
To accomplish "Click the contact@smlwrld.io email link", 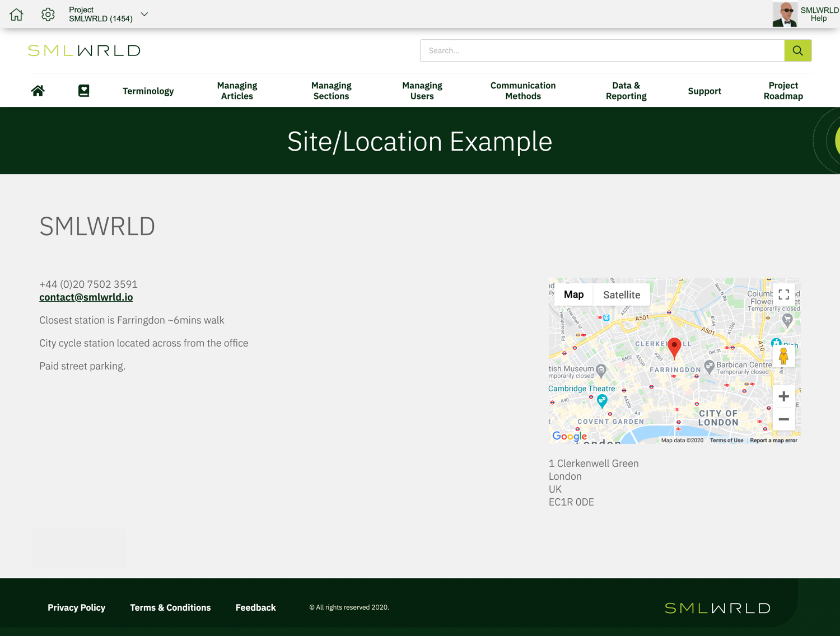I will click(x=86, y=297).
